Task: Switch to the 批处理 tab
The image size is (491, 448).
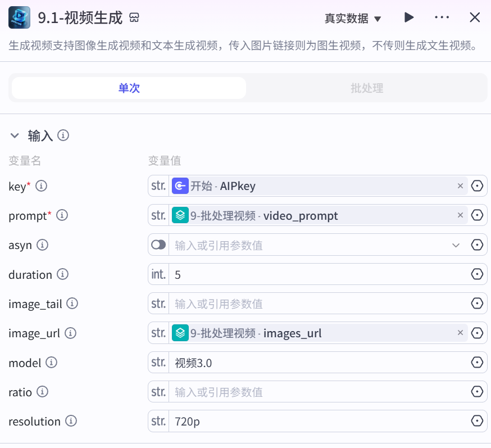Action: (367, 88)
